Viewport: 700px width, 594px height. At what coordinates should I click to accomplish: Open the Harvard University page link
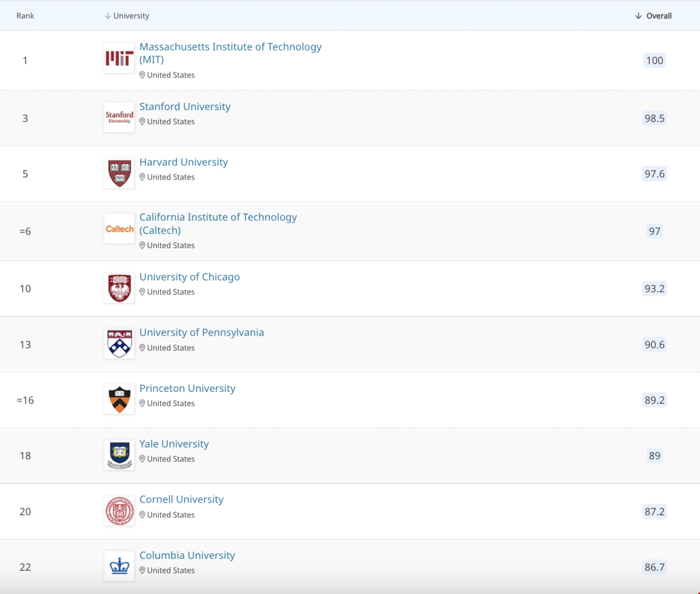pos(183,162)
